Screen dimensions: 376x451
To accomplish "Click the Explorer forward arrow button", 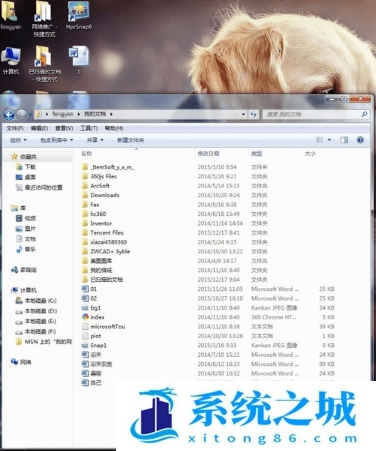I will pyautogui.click(x=21, y=115).
